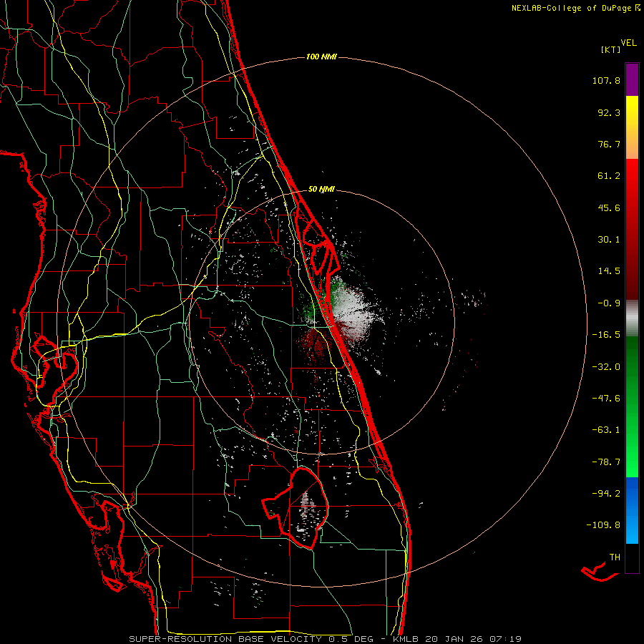Click the 50 NMI range ring label
The image size is (644, 644).
[321, 189]
